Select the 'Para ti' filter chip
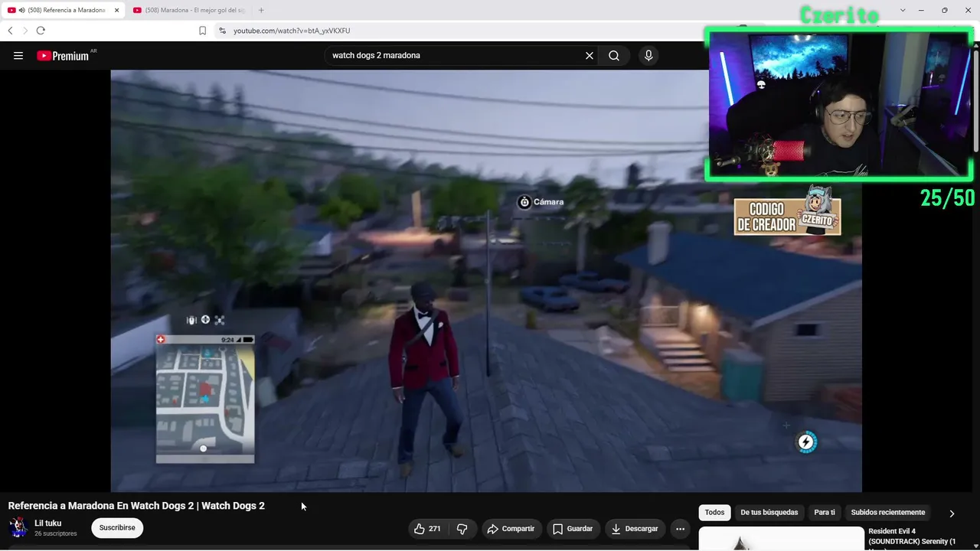Screen dimensions: 980x551 click(x=825, y=513)
